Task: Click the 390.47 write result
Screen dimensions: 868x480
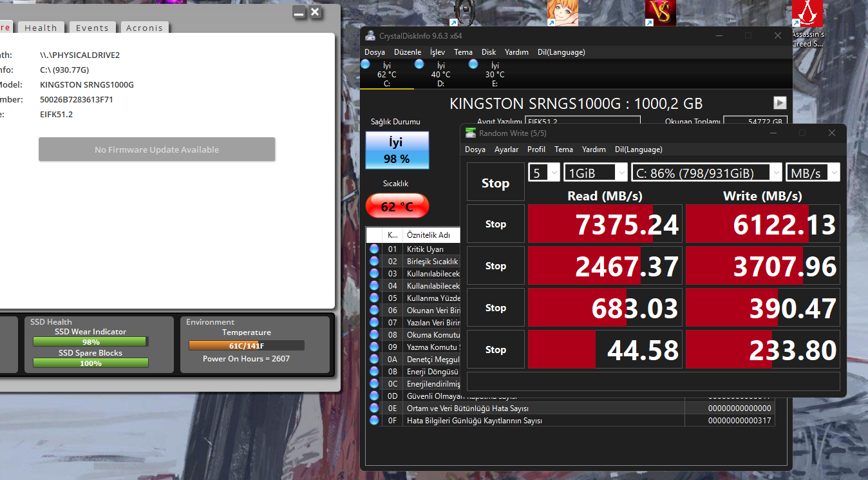Action: pos(763,308)
